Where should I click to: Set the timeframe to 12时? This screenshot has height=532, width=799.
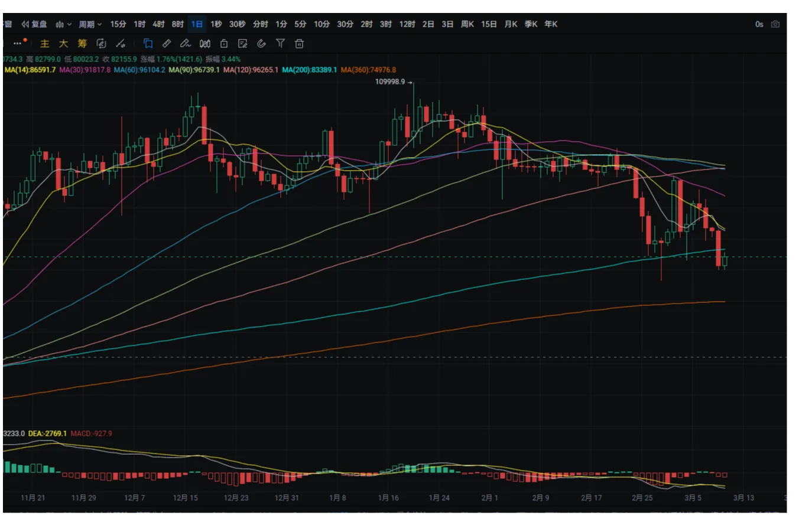tap(407, 24)
